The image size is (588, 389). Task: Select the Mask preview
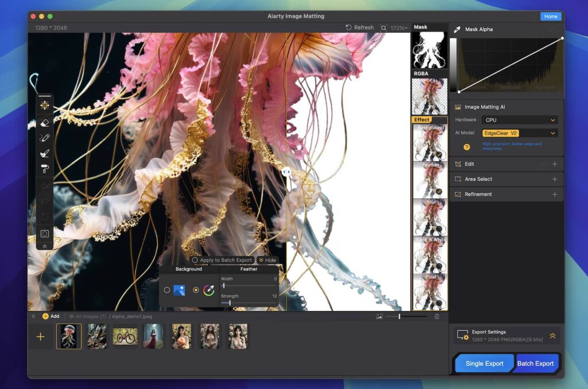coord(430,50)
